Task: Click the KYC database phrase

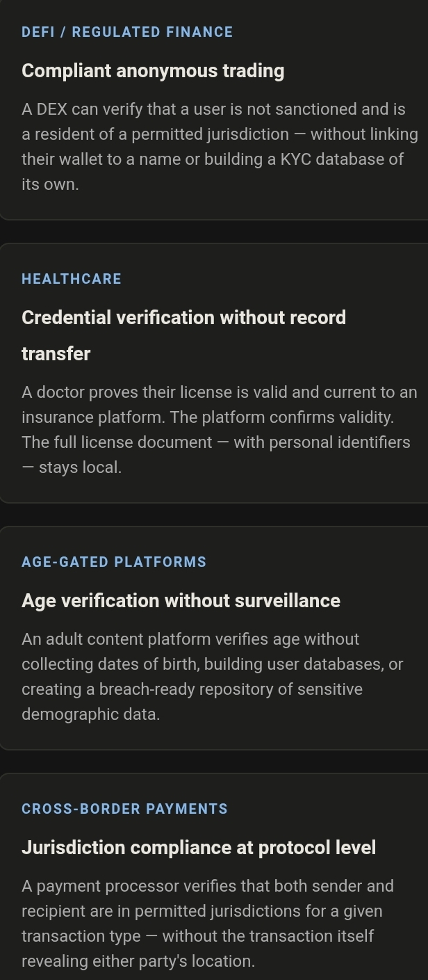Action: pyautogui.click(x=334, y=159)
